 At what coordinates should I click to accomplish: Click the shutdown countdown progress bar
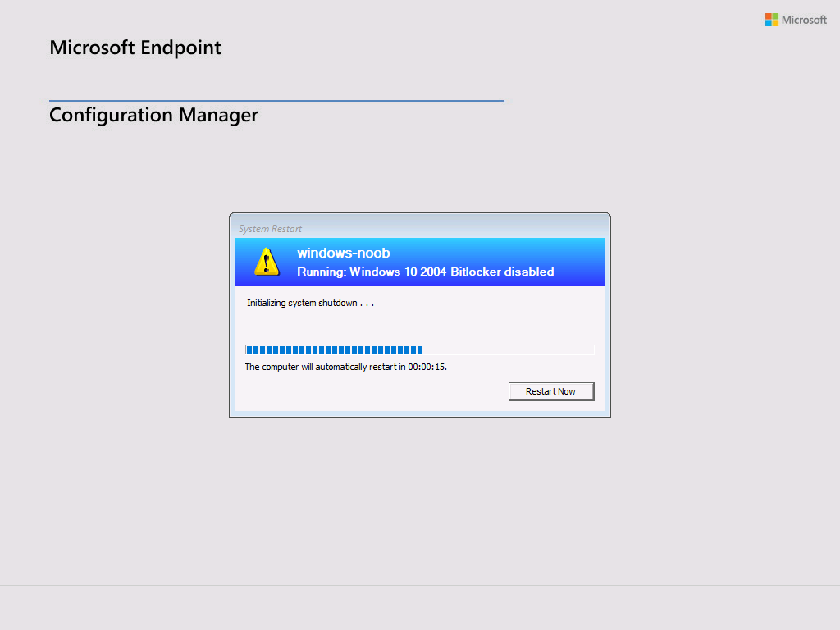coord(419,349)
